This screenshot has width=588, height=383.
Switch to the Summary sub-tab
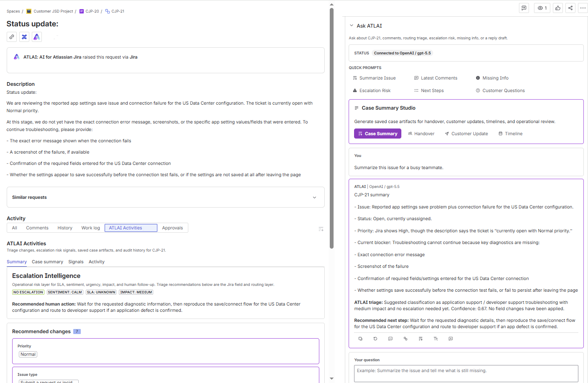(17, 262)
